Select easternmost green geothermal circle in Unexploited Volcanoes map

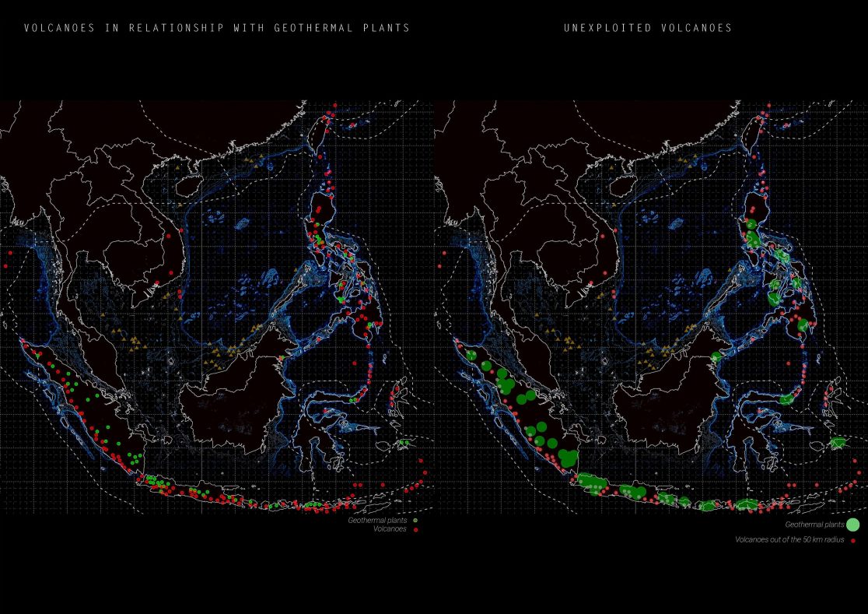[x=838, y=443]
